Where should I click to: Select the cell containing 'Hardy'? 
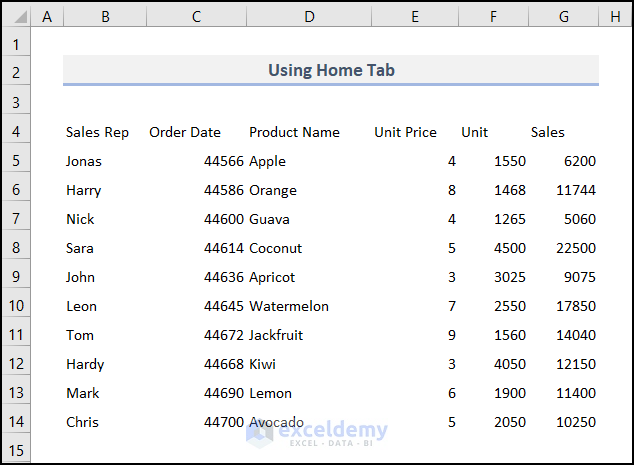tap(85, 364)
